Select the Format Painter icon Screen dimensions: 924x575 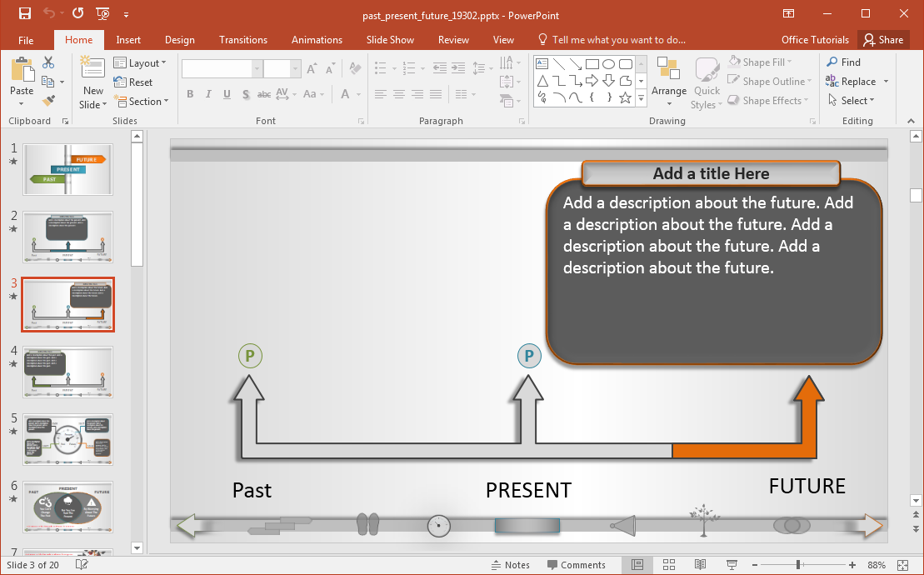pos(50,100)
